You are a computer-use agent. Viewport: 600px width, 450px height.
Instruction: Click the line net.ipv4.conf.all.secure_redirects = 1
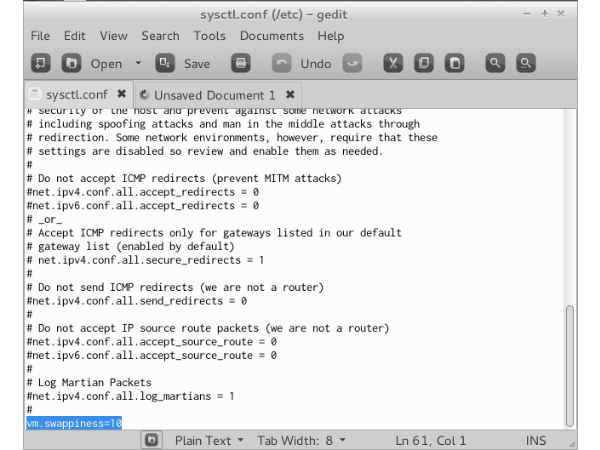pyautogui.click(x=145, y=260)
